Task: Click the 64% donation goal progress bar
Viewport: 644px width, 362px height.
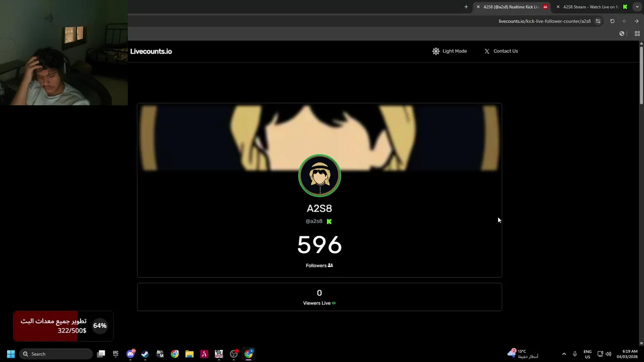Action: pyautogui.click(x=63, y=326)
